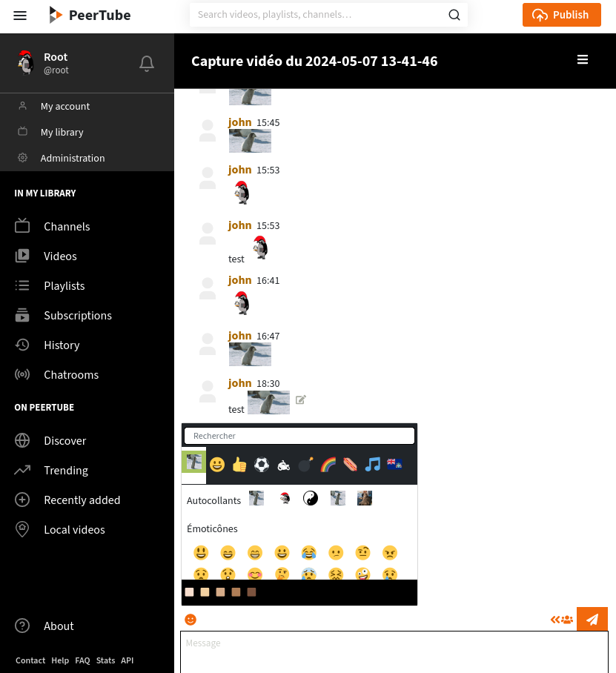Viewport: 616px width, 673px height.
Task: Show the chat participants list
Action: coord(562,620)
